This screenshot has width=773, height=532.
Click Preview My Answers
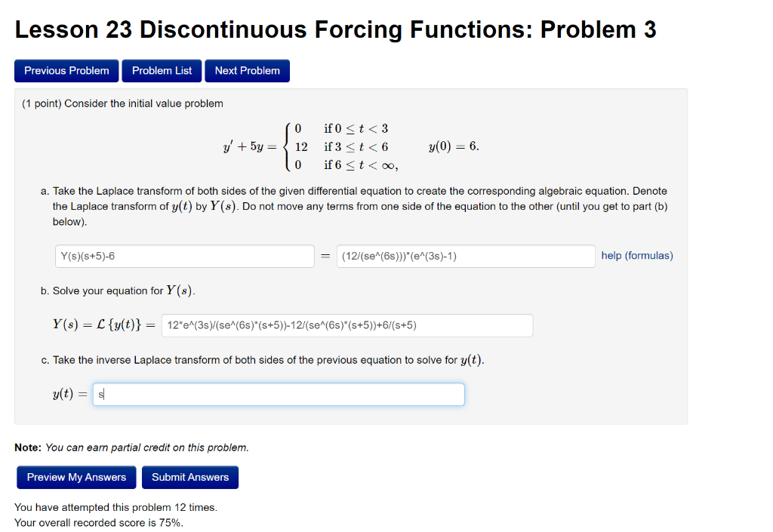[x=75, y=477]
